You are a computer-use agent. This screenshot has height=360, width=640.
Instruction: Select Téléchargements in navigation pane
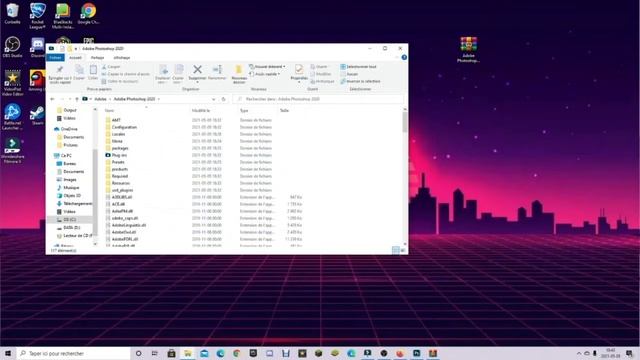(x=77, y=204)
